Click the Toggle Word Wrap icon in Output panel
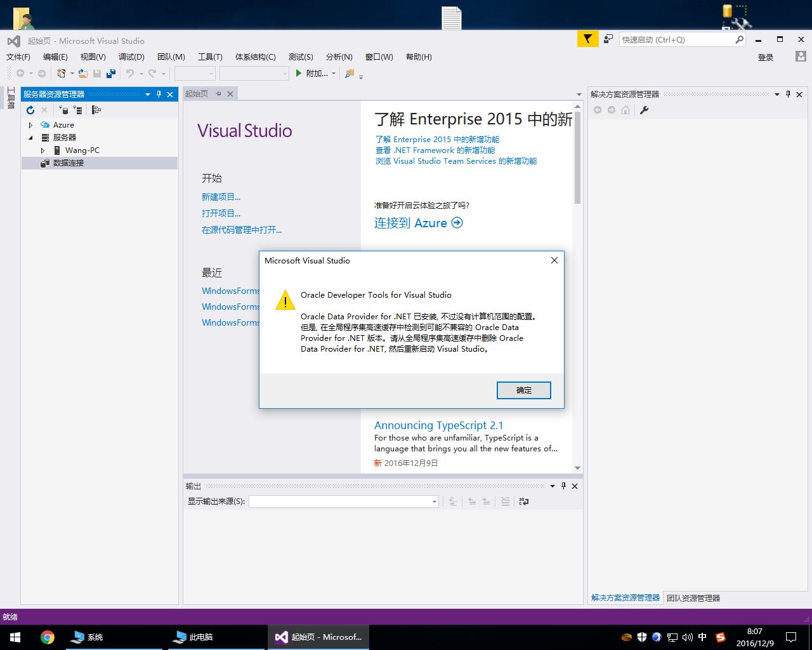 pyautogui.click(x=524, y=501)
